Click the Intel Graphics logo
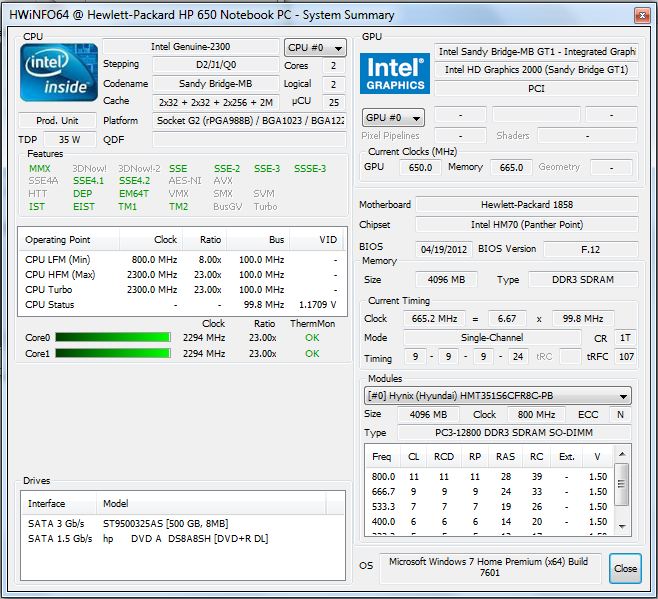 coord(395,73)
